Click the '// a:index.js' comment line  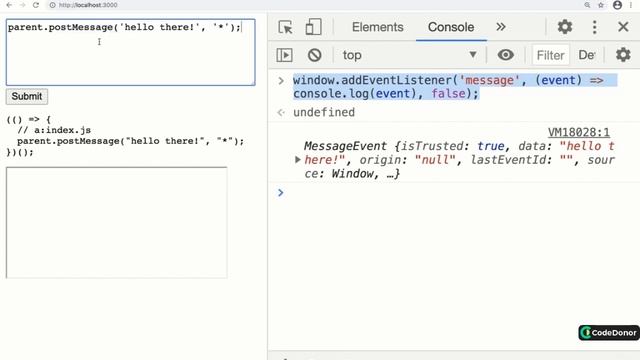[x=54, y=130]
